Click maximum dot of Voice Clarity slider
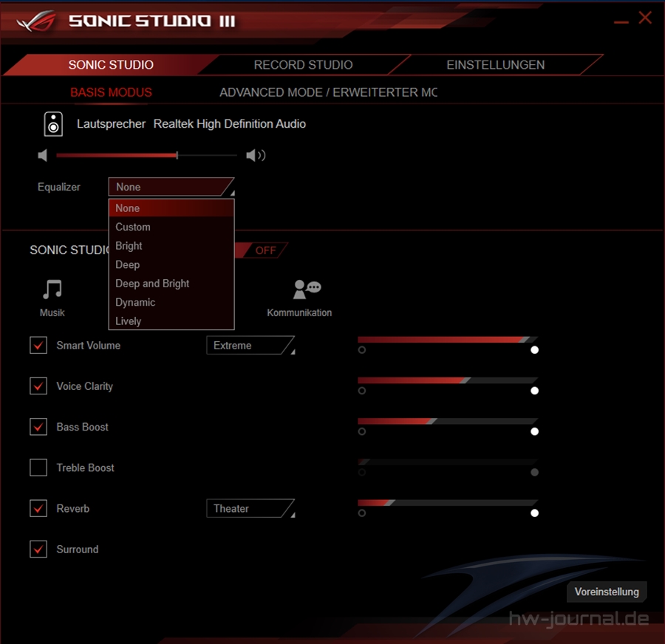This screenshot has width=665, height=644. 534,391
